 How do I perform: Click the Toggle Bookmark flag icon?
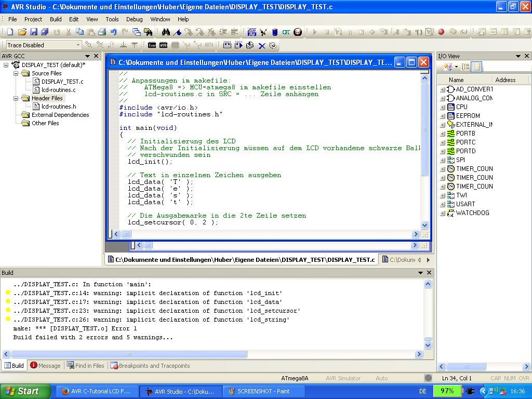tap(178, 32)
